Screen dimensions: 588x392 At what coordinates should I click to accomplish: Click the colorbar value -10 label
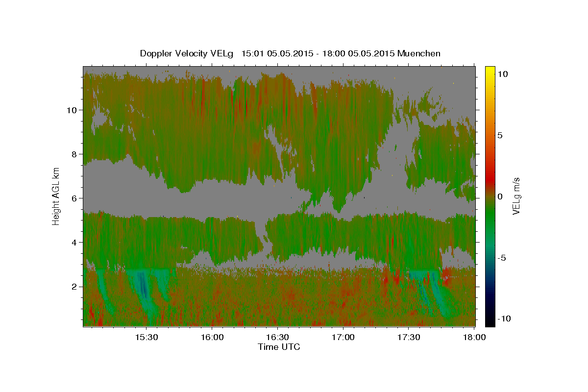[x=504, y=318]
